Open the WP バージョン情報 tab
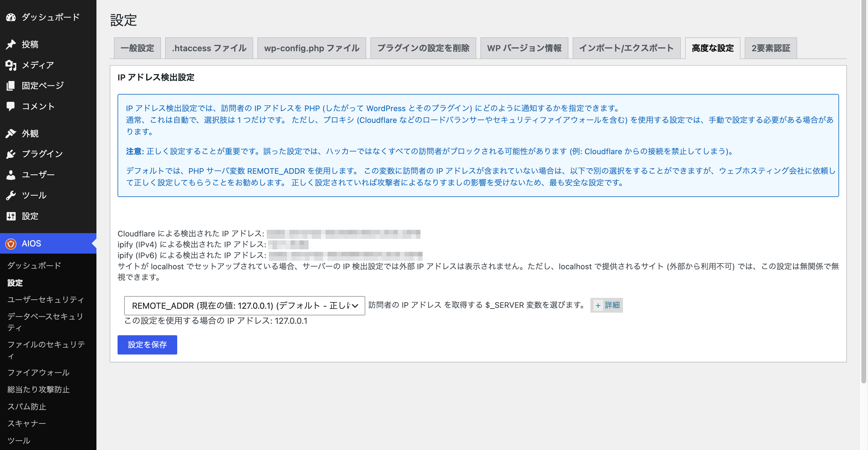868x450 pixels. click(524, 48)
